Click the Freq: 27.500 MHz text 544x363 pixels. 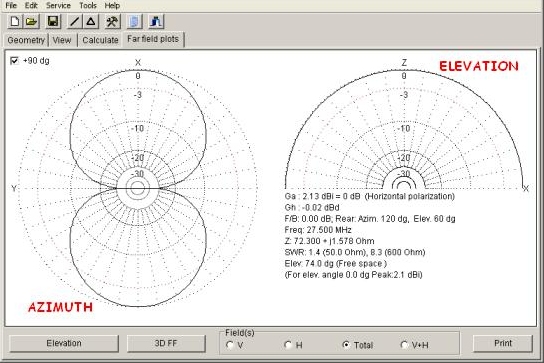click(x=318, y=230)
